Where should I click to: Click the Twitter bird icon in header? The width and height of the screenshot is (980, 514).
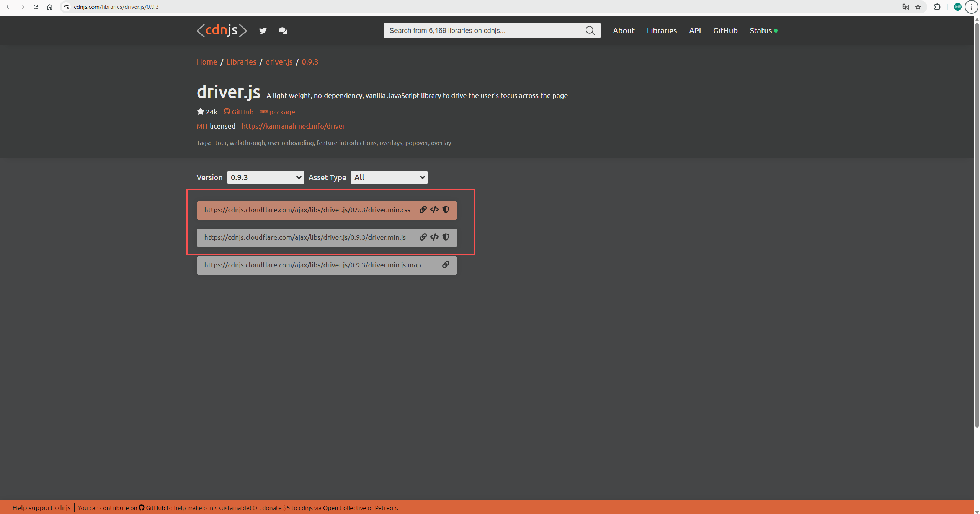pyautogui.click(x=263, y=31)
